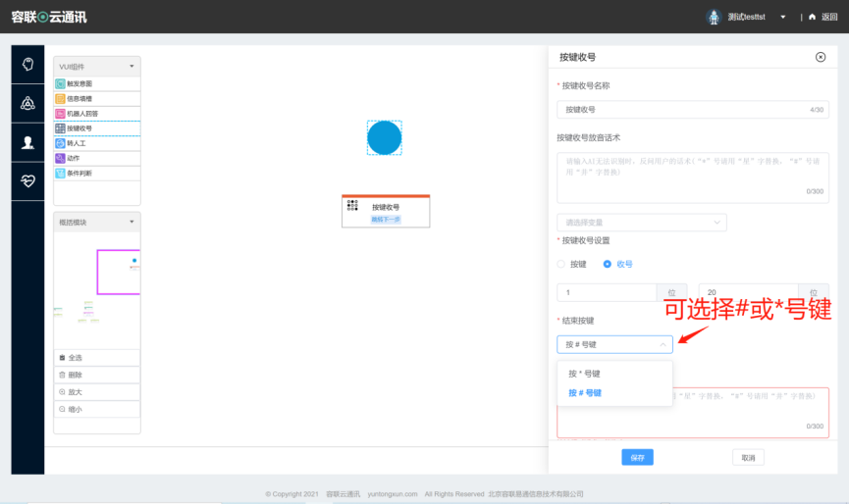Viewport: 849px width, 504px height.
Task: Select the 条件判断 component icon
Action: pos(60,173)
